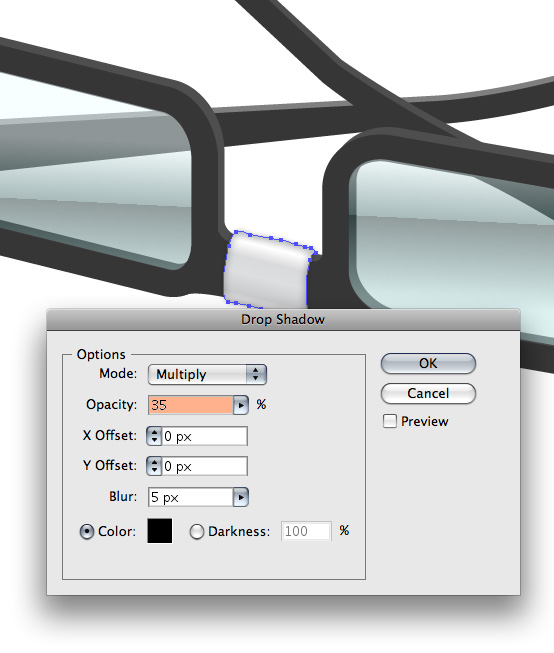Screen dimensions: 554x653
Task: Open the Mode dropdown showing Multiply
Action: click(207, 374)
